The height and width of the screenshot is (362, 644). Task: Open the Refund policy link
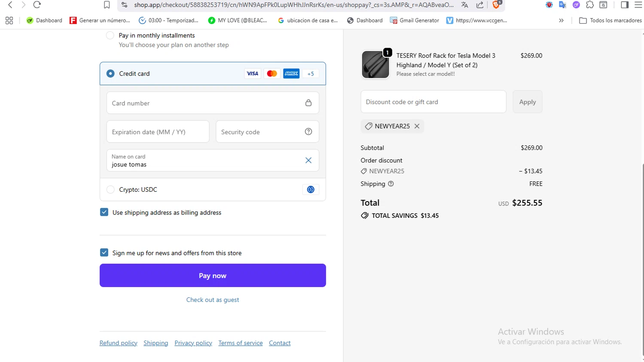tap(118, 343)
